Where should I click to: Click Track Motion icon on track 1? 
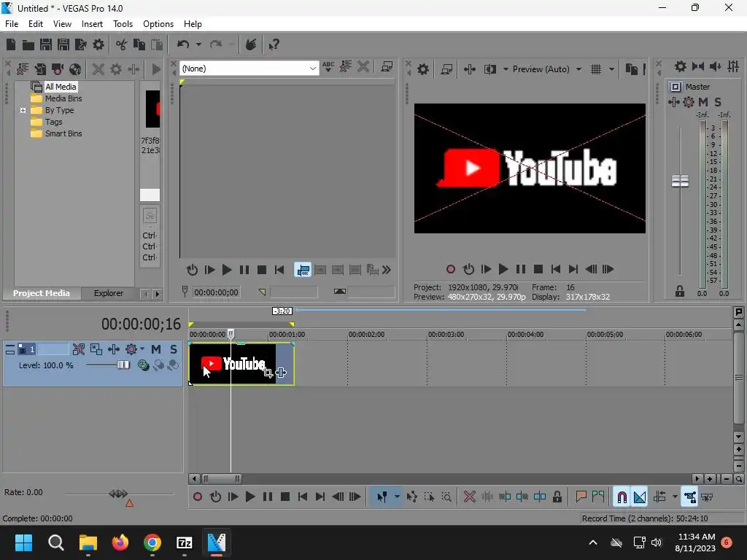tap(96, 349)
